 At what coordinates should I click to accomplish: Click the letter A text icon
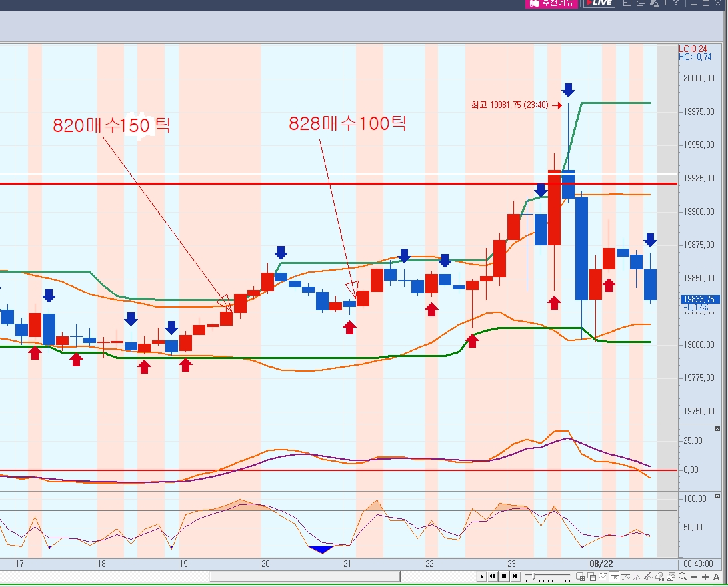point(717,577)
